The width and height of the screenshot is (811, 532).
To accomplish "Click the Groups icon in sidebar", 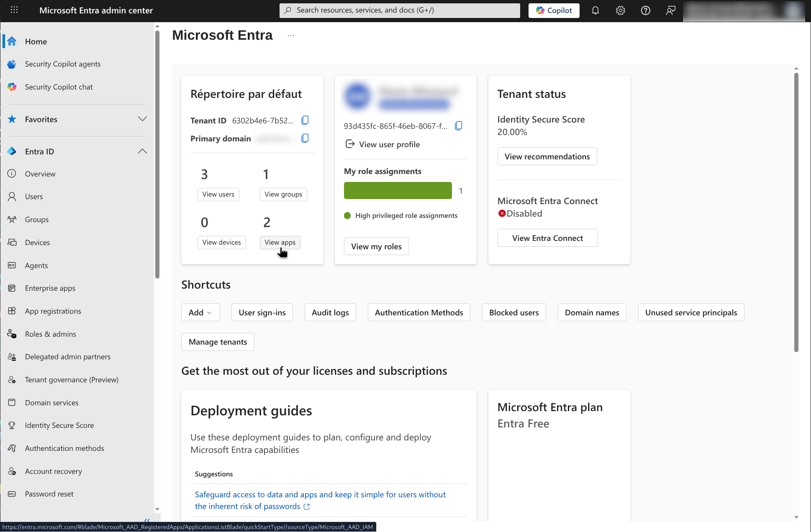I will click(x=12, y=220).
